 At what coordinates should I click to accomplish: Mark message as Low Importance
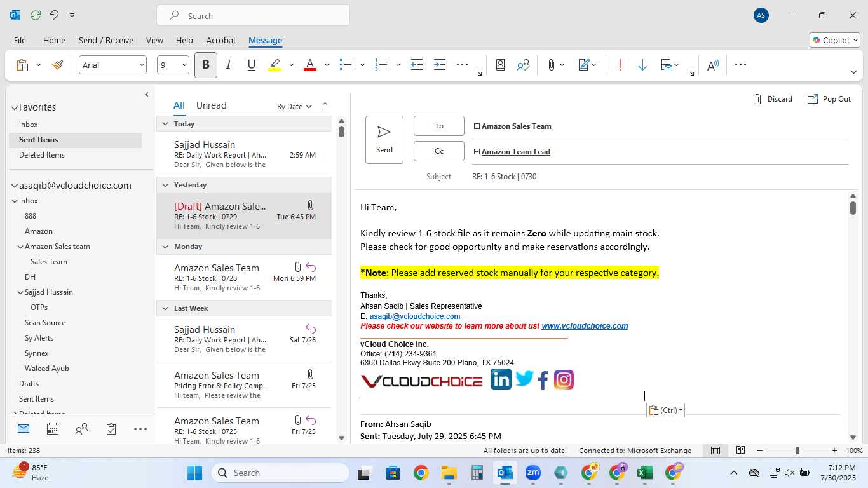642,65
